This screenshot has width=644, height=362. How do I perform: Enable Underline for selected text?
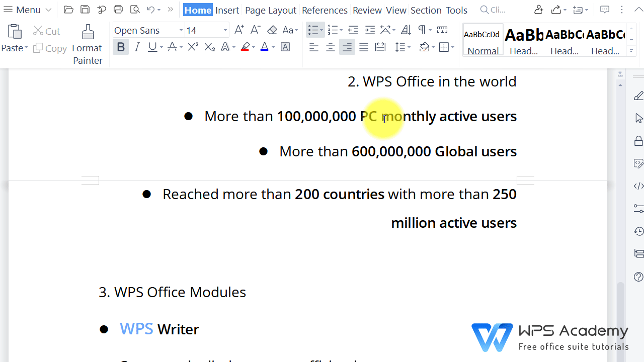coord(152,47)
